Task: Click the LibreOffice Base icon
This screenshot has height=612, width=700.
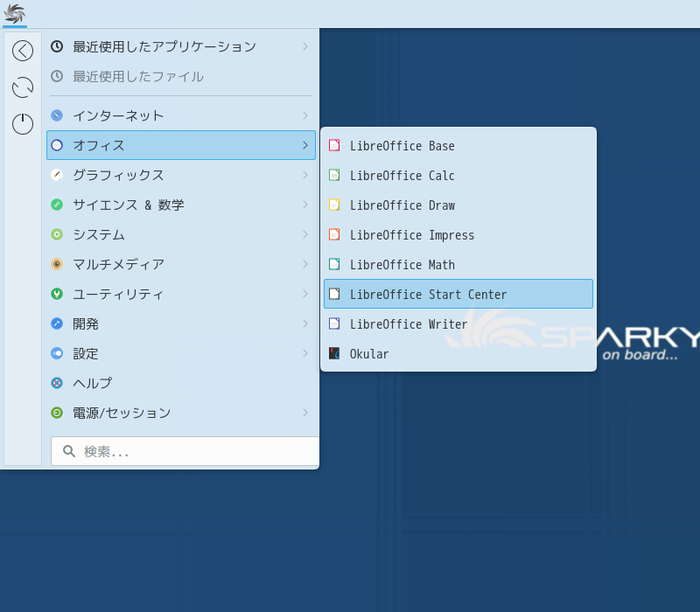Action: coord(334,146)
